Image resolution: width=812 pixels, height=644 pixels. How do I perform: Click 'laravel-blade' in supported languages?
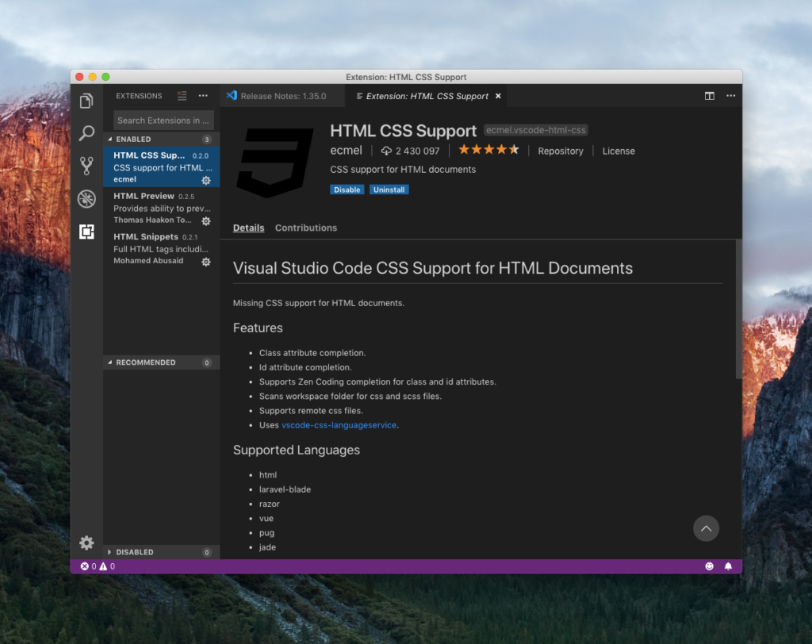pos(285,489)
